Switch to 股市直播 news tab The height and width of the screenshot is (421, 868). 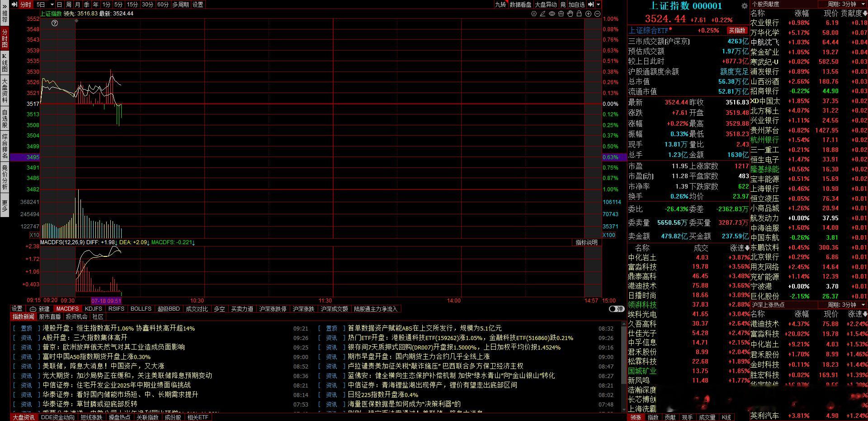click(x=50, y=317)
